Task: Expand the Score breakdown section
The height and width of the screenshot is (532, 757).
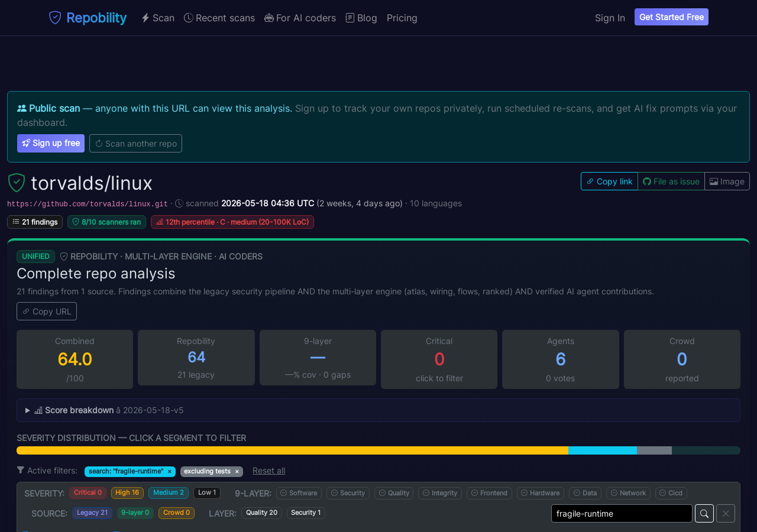Action: pos(378,410)
